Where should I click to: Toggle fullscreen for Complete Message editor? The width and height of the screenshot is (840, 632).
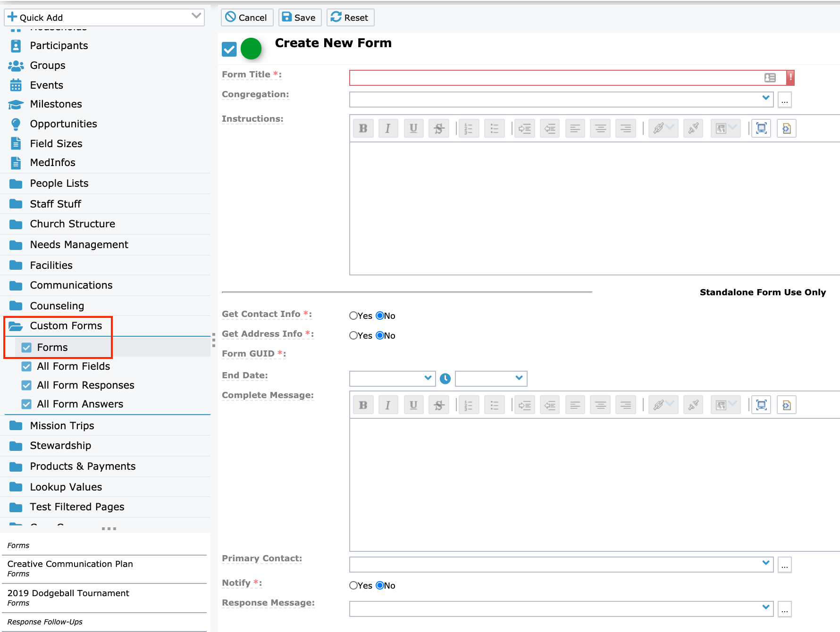(761, 405)
